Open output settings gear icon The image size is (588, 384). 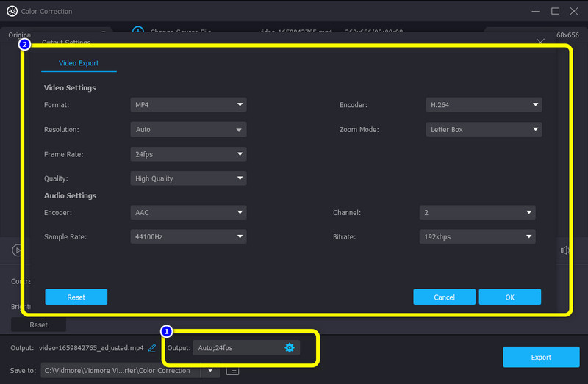click(x=289, y=347)
